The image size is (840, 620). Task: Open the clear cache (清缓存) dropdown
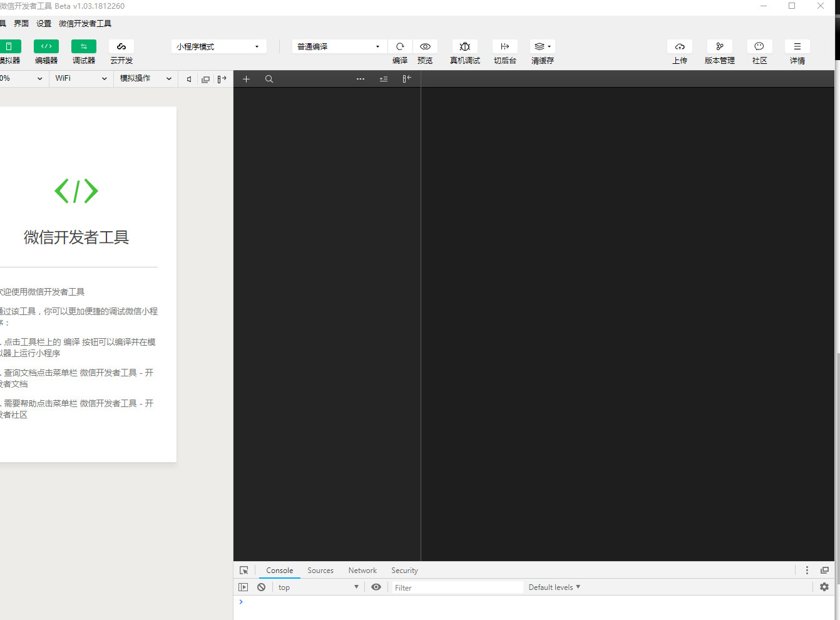(543, 46)
